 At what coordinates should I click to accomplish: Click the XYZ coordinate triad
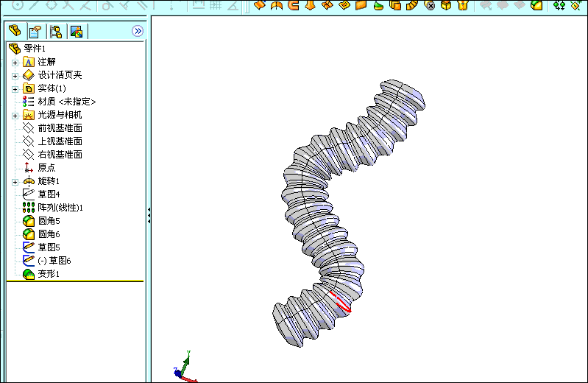[185, 367]
